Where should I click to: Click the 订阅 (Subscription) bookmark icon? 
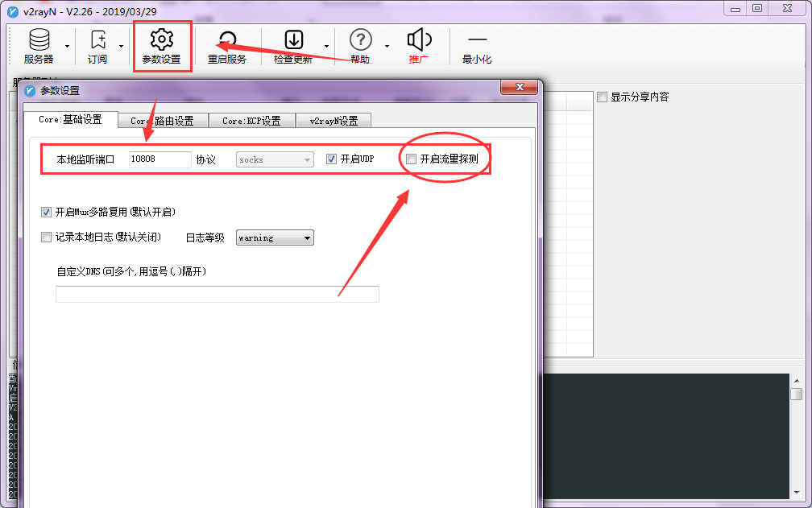97,40
